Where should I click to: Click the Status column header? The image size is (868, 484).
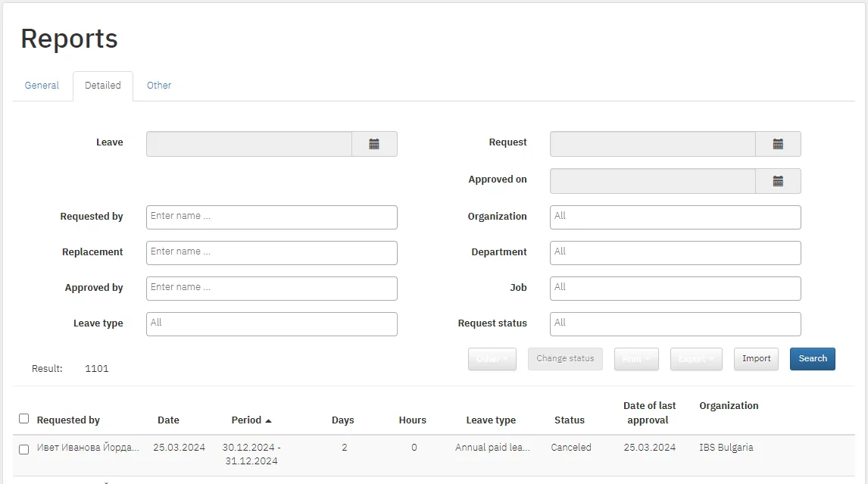click(570, 420)
